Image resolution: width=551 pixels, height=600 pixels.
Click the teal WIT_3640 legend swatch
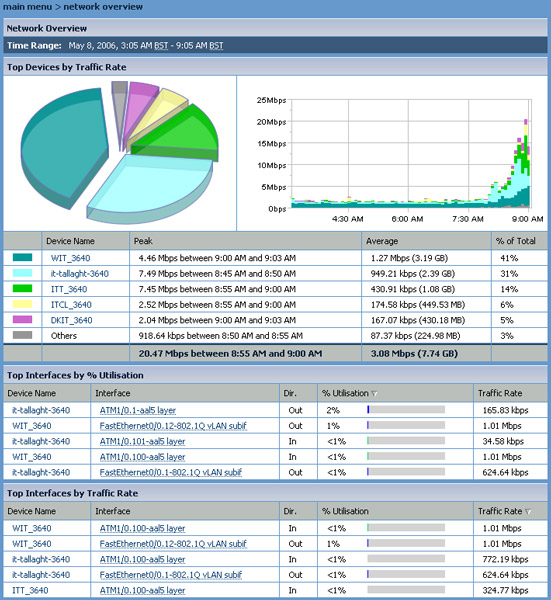tap(22, 258)
